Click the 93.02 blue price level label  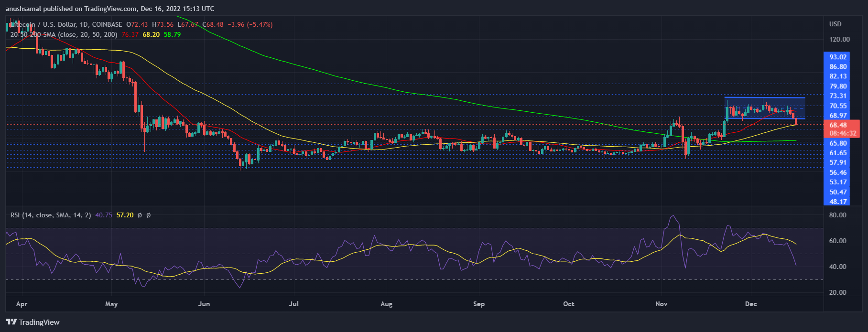click(838, 57)
